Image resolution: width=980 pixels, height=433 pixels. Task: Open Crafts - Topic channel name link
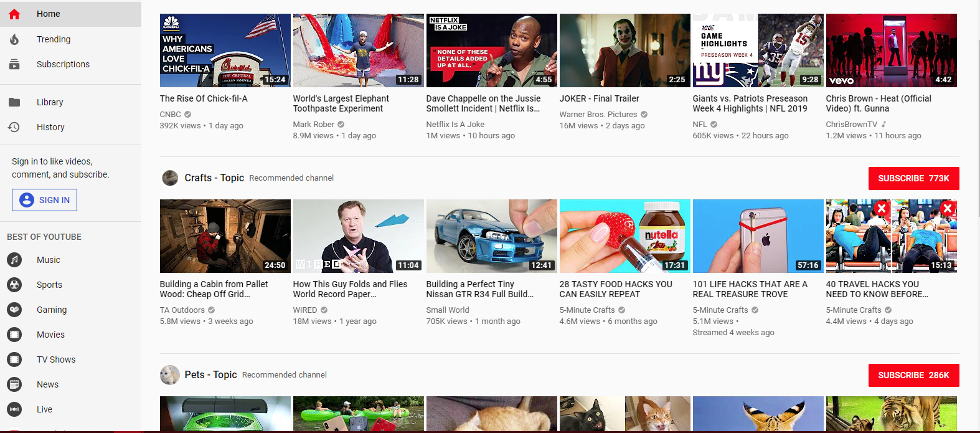(214, 178)
